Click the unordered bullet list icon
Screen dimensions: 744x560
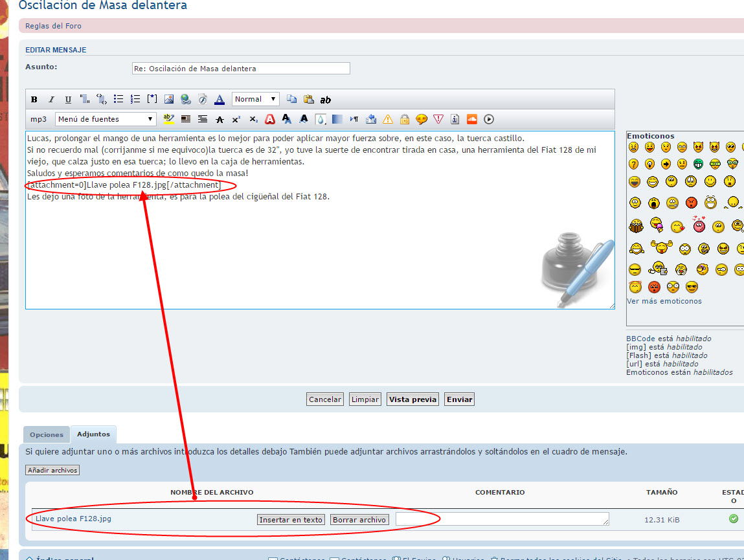coord(118,100)
